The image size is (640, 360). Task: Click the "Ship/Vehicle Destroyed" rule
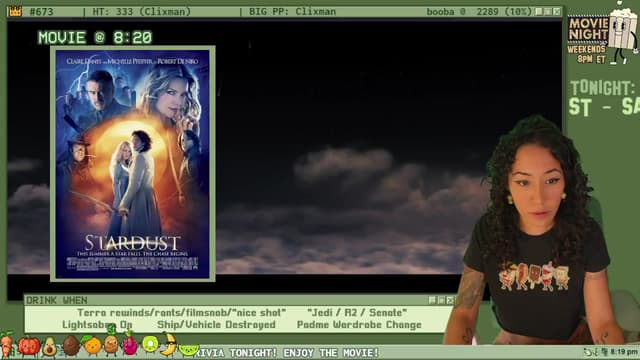[x=216, y=325]
